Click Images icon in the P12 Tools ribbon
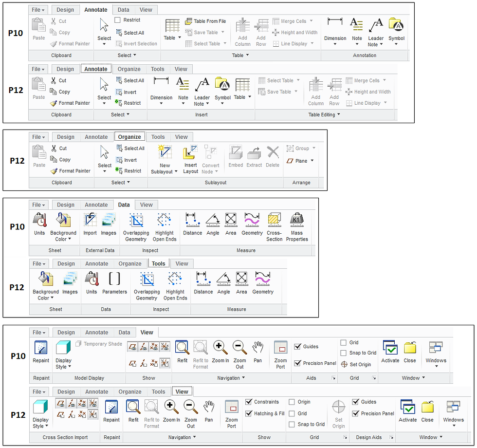The height and width of the screenshot is (448, 477). [70, 279]
